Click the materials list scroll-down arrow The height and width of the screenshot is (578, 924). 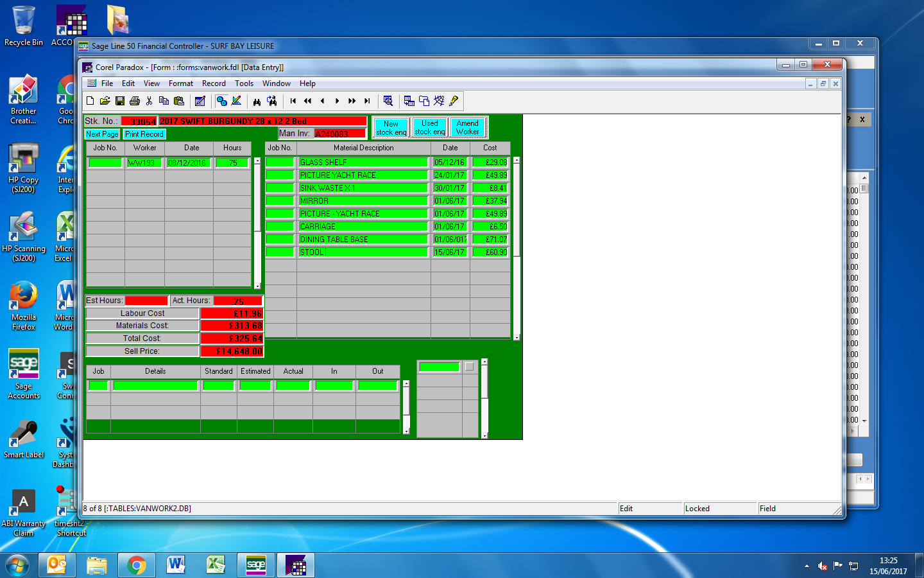click(517, 337)
